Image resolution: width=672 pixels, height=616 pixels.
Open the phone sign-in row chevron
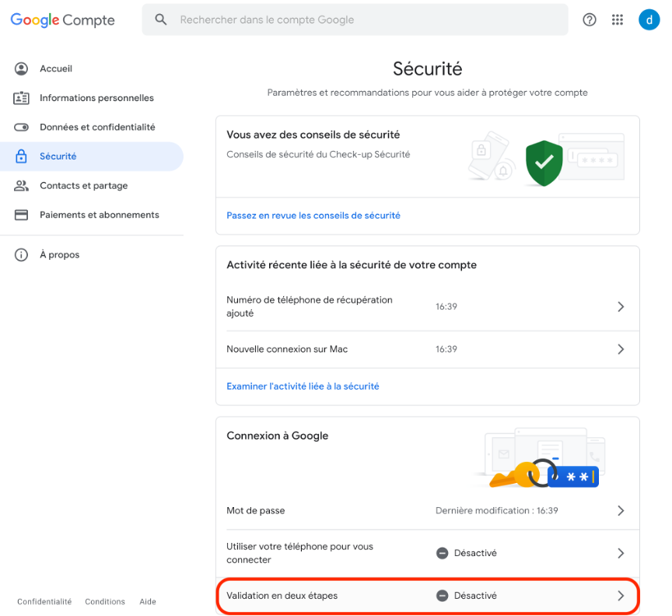point(621,553)
